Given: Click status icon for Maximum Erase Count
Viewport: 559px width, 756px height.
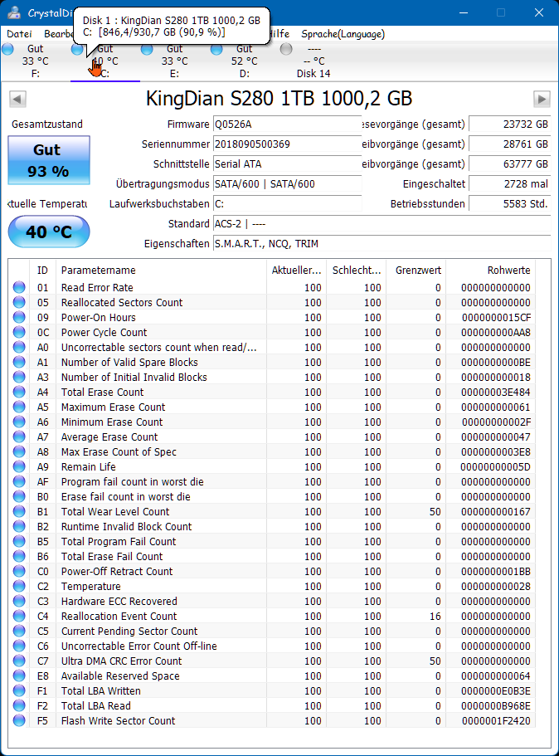Looking at the screenshot, I should coord(19,407).
